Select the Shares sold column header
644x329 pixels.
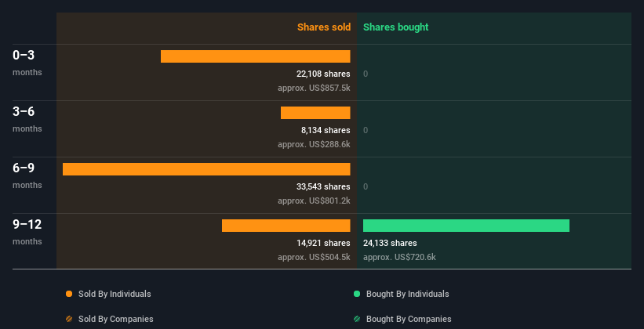pos(323,27)
